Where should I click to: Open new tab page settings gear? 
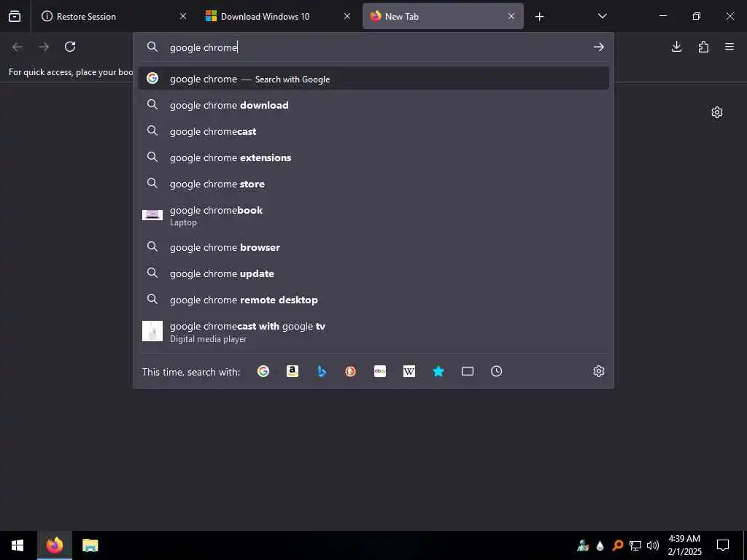[717, 112]
